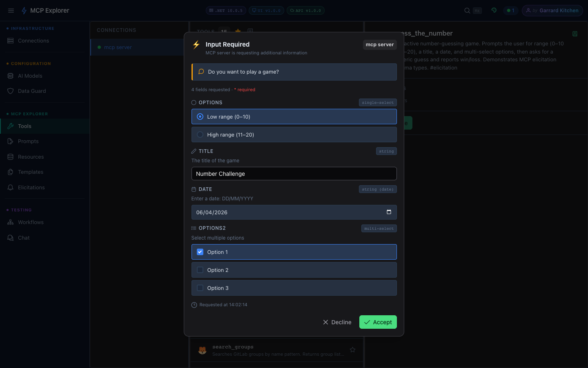Image resolution: width=588 pixels, height=368 pixels.
Task: Open calendar picker in Date field
Action: tap(389, 212)
